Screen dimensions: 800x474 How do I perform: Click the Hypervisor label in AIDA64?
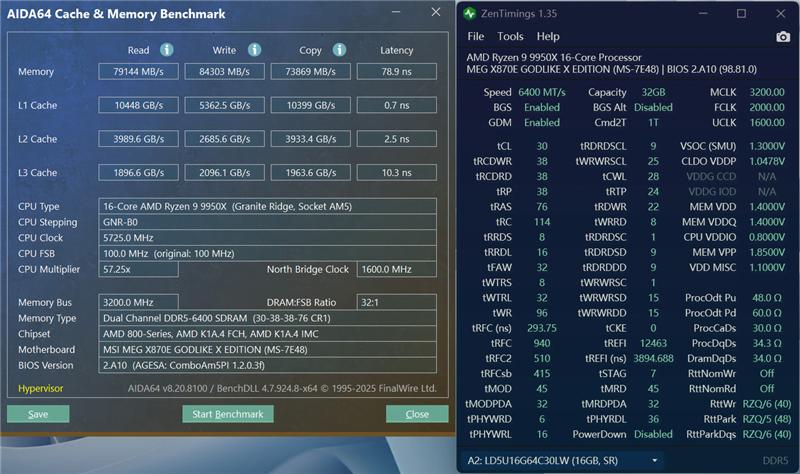[41, 388]
